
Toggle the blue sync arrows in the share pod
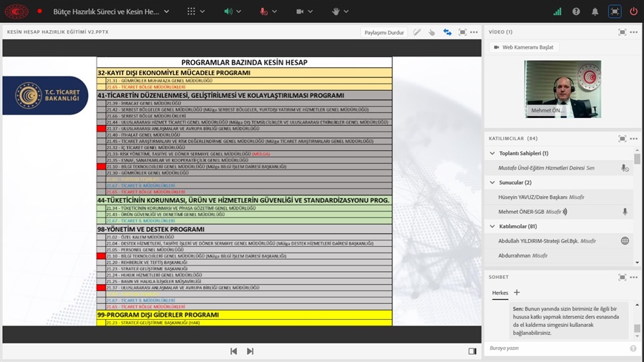point(447,32)
